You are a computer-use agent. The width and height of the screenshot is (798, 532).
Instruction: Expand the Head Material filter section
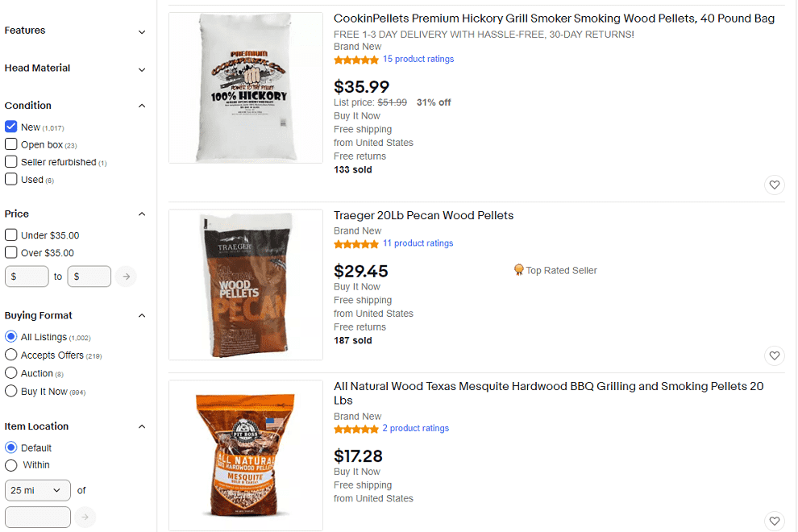[x=75, y=69]
